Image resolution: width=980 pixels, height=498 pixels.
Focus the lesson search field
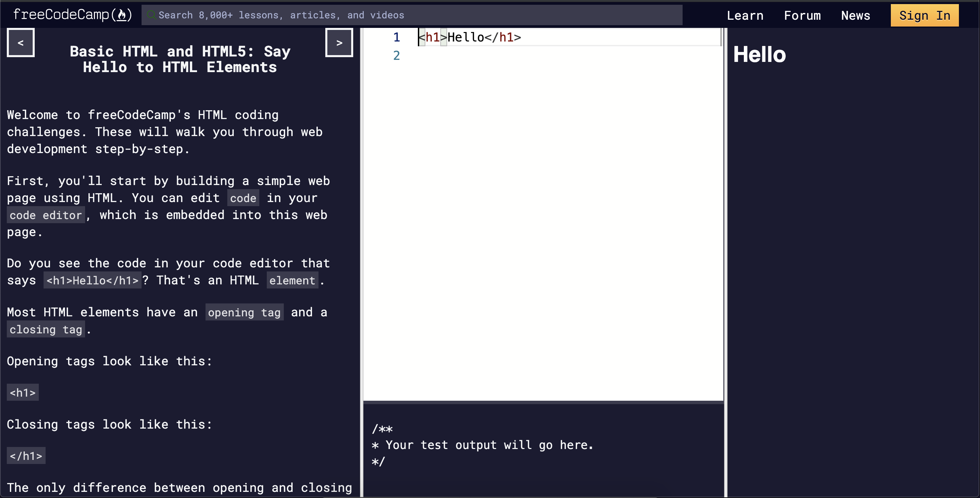(412, 15)
